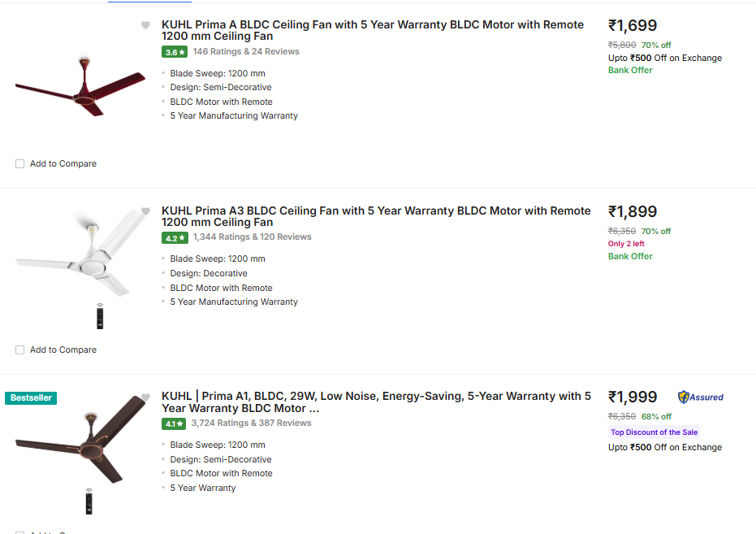The height and width of the screenshot is (534, 756).
Task: Click wishlist heart on Prima A fan
Action: [x=145, y=25]
